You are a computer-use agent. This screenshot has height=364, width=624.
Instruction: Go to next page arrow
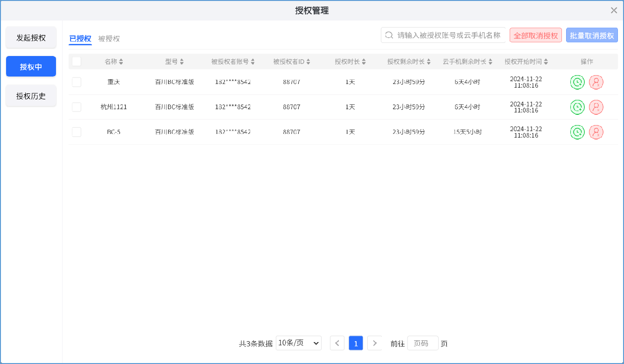[x=374, y=343]
